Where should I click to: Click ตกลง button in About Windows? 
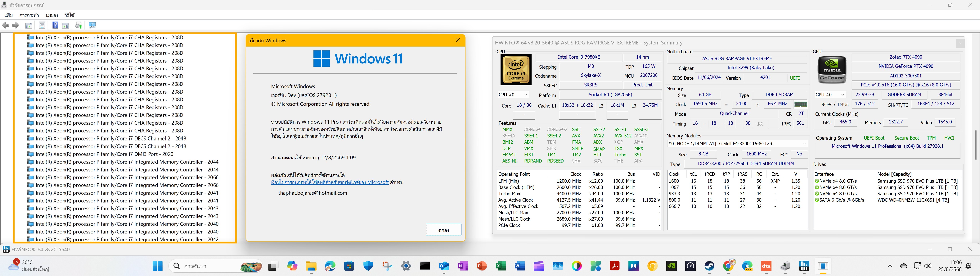point(443,230)
